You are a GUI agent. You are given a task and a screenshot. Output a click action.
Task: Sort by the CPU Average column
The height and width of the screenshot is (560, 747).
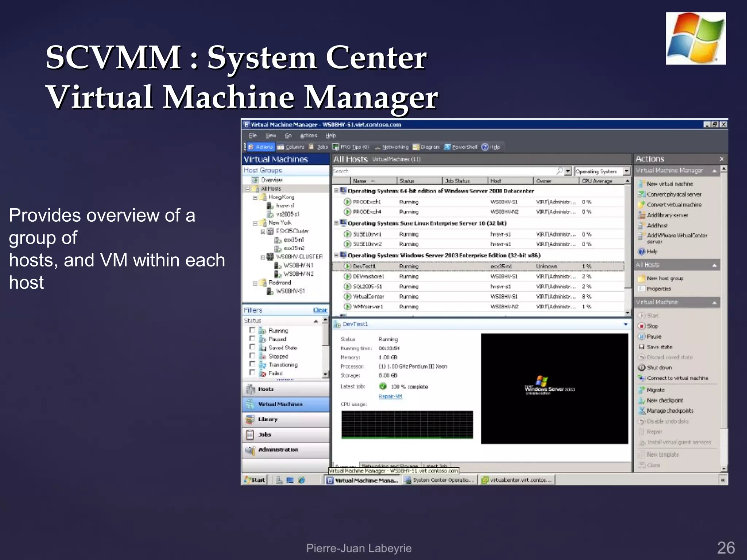(602, 181)
